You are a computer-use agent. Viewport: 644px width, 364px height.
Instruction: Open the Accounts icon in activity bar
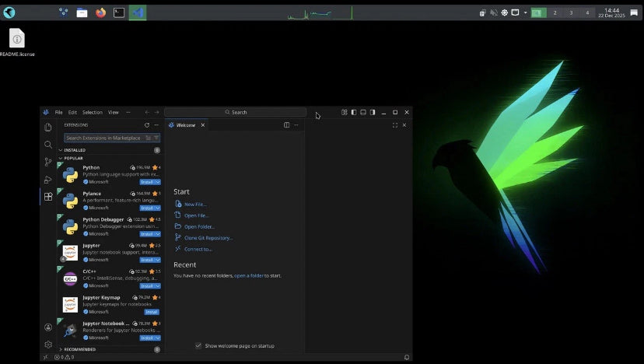48,327
